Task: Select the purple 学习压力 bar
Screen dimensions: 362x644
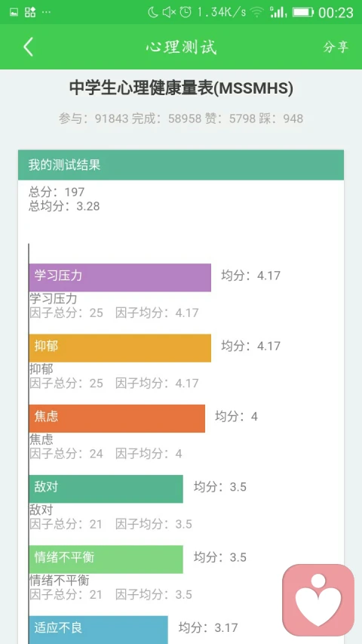Action: (120, 278)
